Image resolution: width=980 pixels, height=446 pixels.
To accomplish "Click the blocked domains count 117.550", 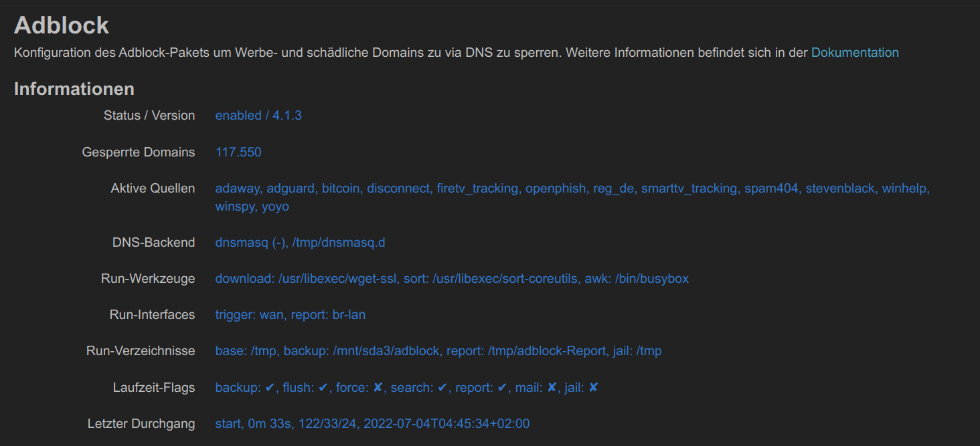I will pos(238,152).
